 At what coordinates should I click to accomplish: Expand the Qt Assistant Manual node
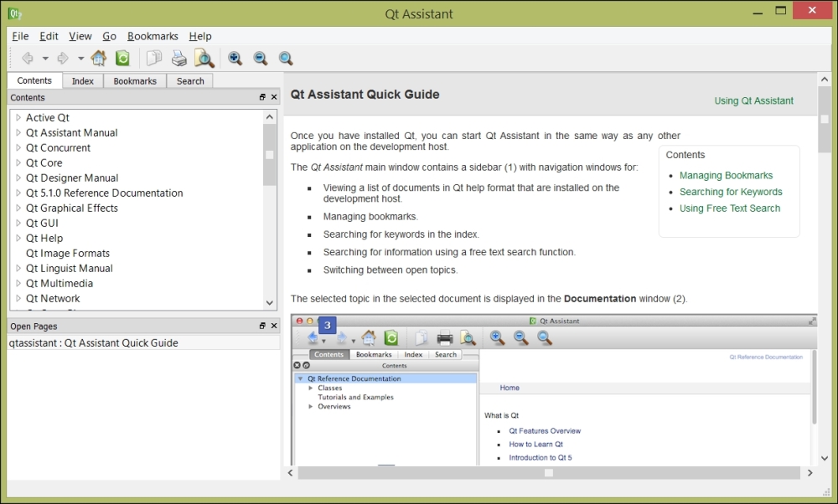18,132
